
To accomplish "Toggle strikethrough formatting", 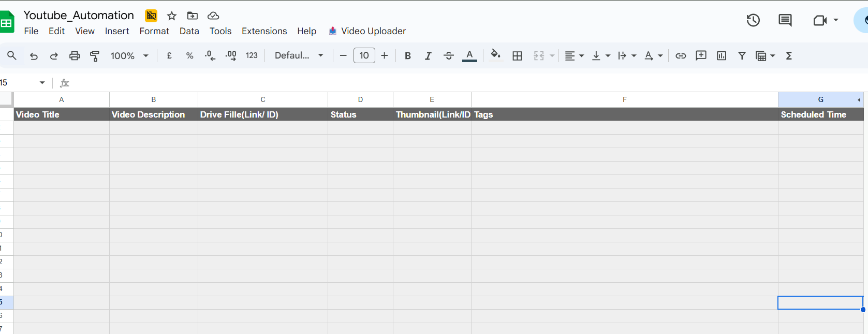I will pos(449,56).
